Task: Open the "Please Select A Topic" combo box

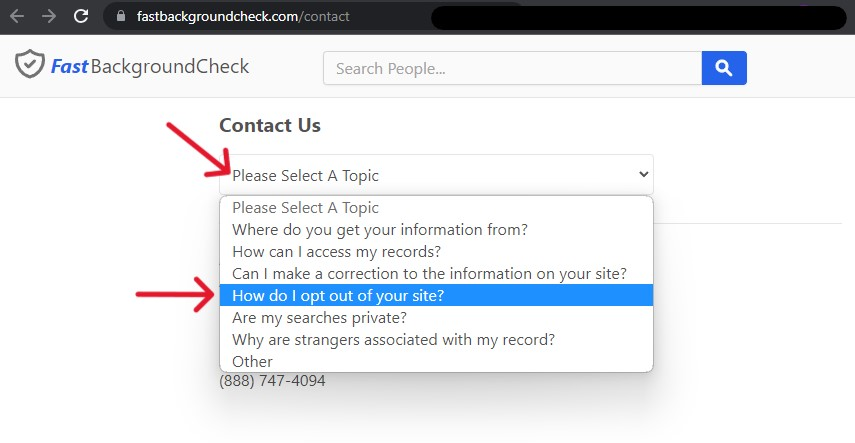Action: coord(436,175)
